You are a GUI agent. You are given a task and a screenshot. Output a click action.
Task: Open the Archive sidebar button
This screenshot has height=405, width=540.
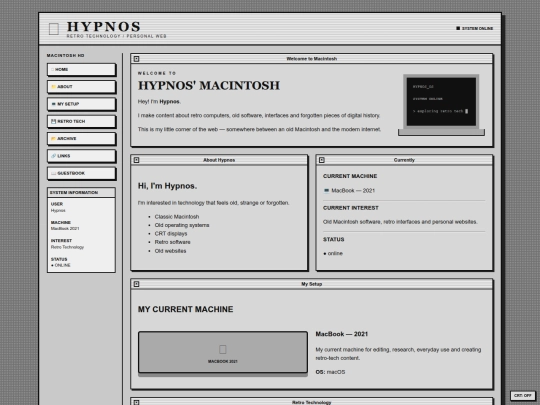click(81, 138)
